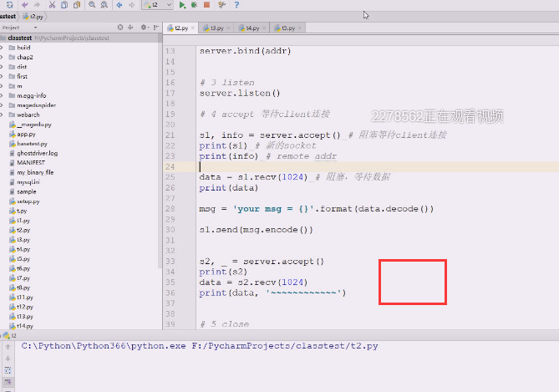Open Help with the blue question mark
The image size is (559, 392).
point(236,5)
